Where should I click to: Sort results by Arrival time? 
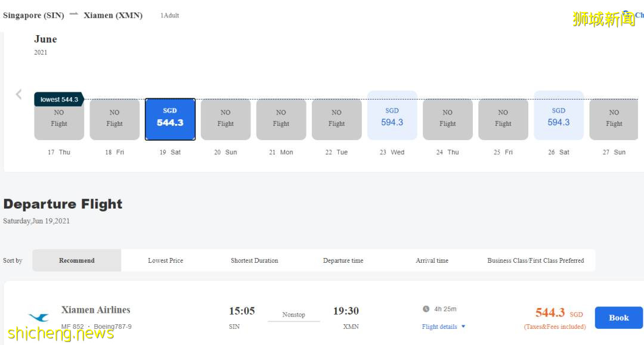click(432, 260)
